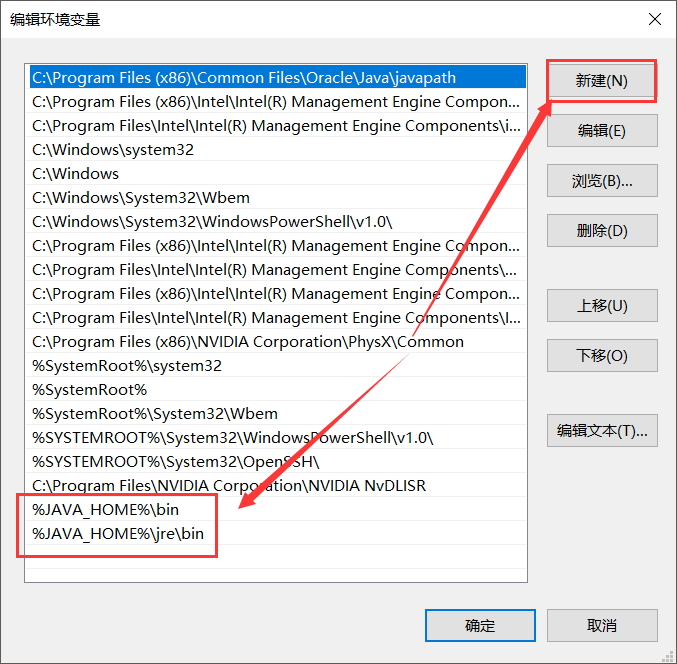Screen dimensions: 677x664
Task: Confirm changes with 确定 button
Action: tap(480, 625)
